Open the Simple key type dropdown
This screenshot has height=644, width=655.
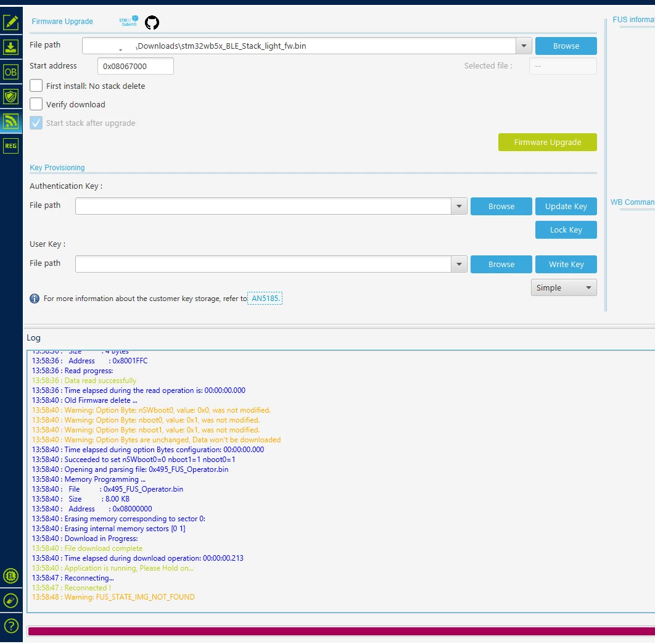click(564, 287)
